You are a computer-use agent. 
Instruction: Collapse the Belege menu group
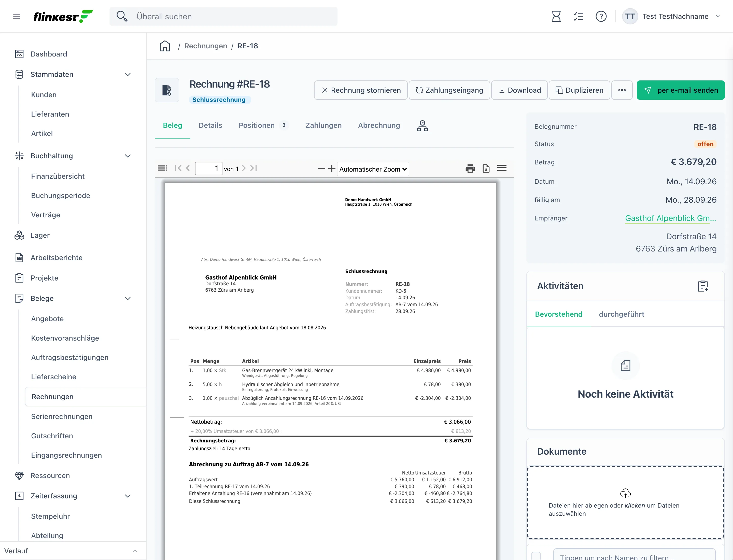(x=128, y=298)
